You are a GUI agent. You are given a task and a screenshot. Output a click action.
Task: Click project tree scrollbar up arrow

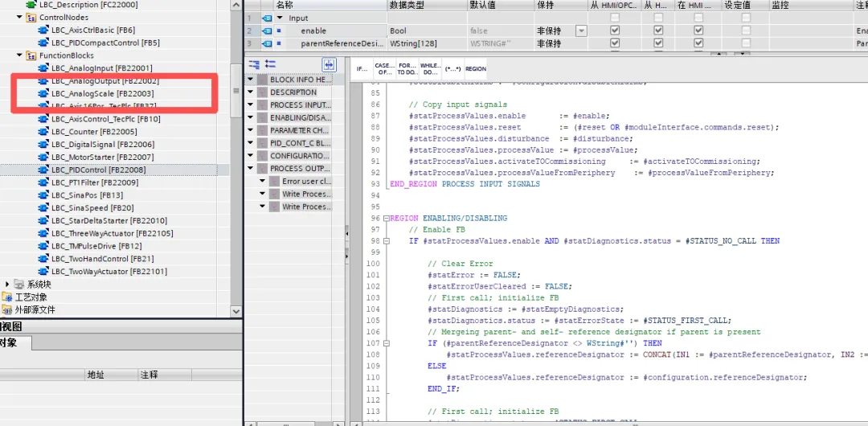236,5
